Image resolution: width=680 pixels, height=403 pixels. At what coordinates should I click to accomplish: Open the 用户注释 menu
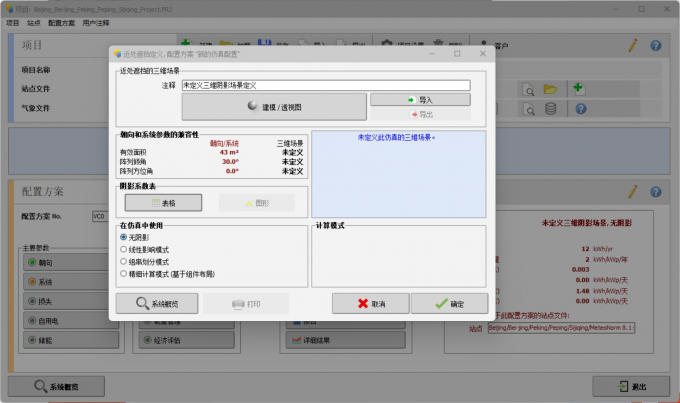coord(96,23)
